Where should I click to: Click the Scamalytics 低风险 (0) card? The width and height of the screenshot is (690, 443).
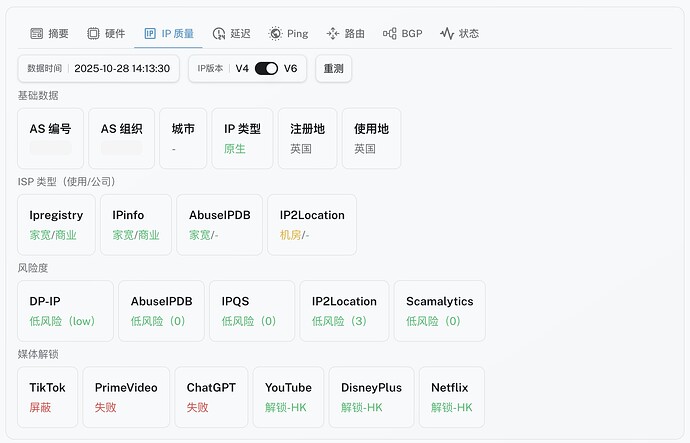pos(440,311)
